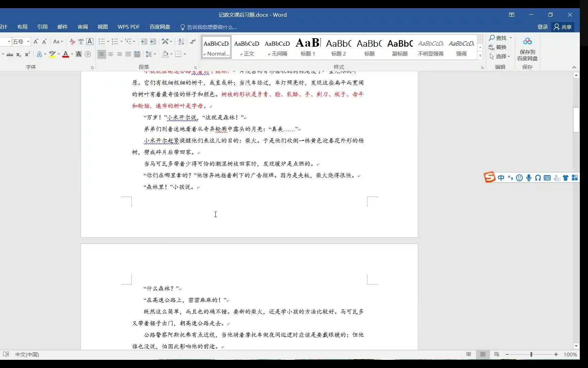Open the 布局 ribbon tab
Viewport: 588px width, 368px height.
22,27
